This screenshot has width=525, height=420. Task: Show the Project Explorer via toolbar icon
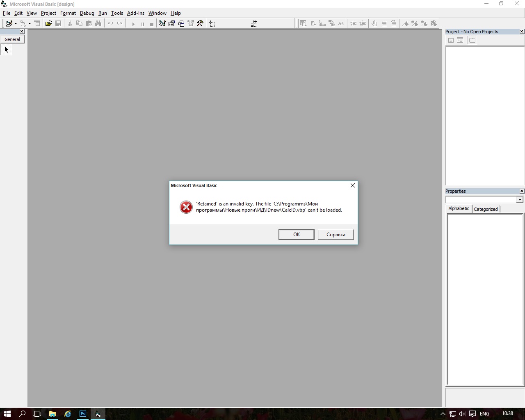[x=162, y=24]
